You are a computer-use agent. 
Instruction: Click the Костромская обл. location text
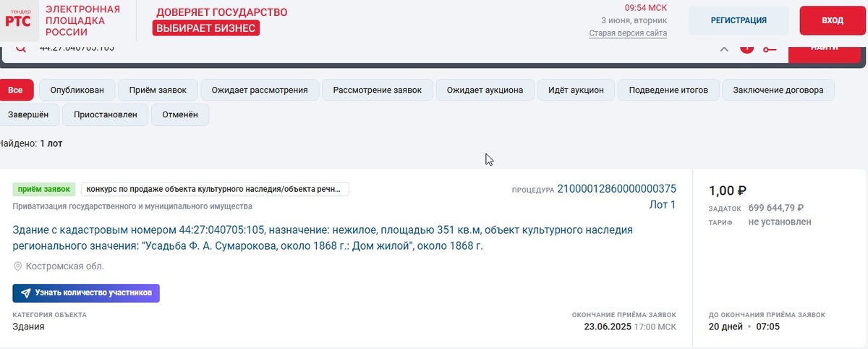[64, 266]
